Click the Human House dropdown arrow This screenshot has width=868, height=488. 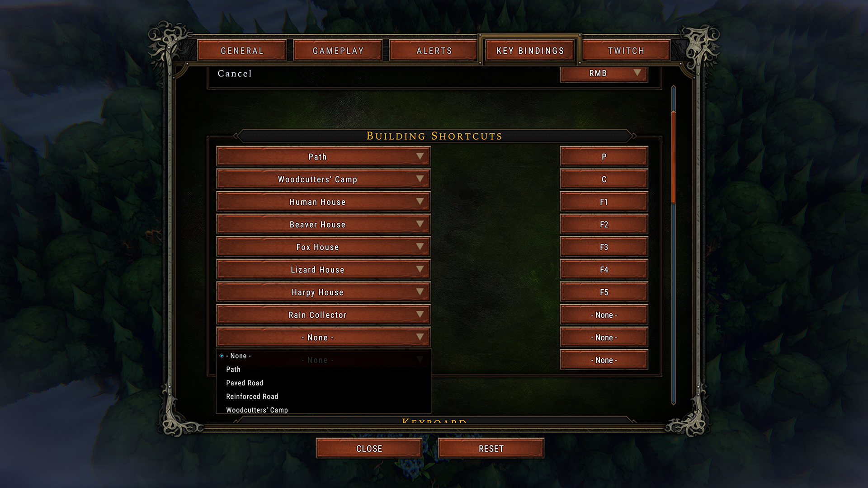pyautogui.click(x=420, y=202)
